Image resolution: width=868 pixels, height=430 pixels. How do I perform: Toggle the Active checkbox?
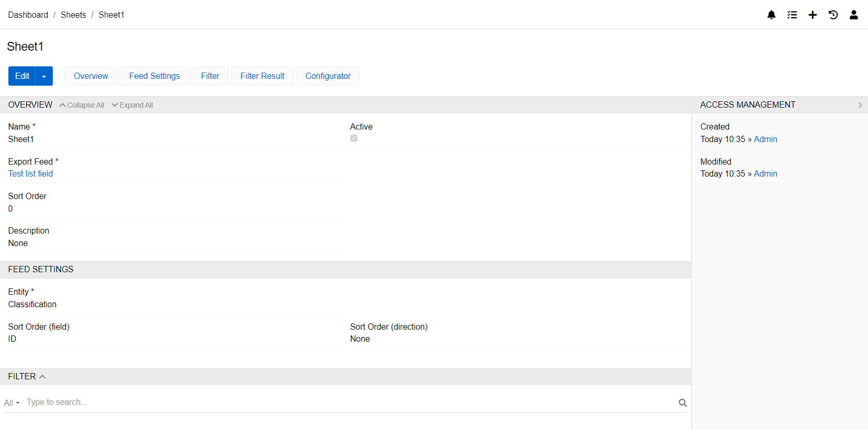[354, 138]
